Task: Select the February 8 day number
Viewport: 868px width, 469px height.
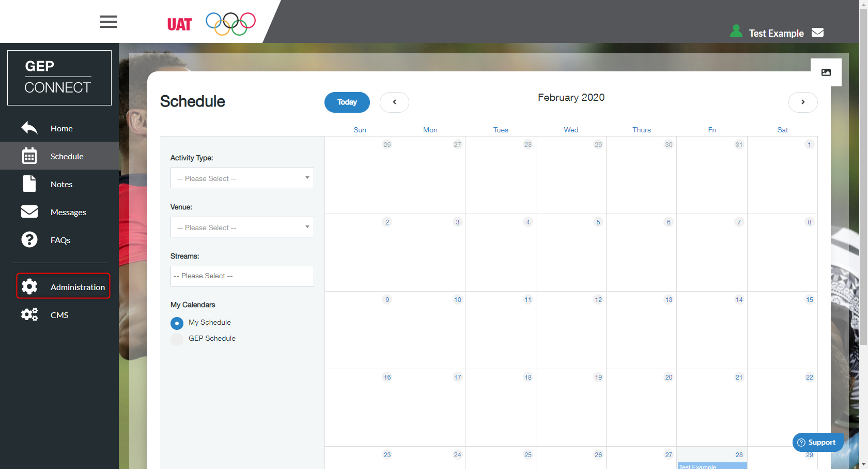Action: coord(809,222)
